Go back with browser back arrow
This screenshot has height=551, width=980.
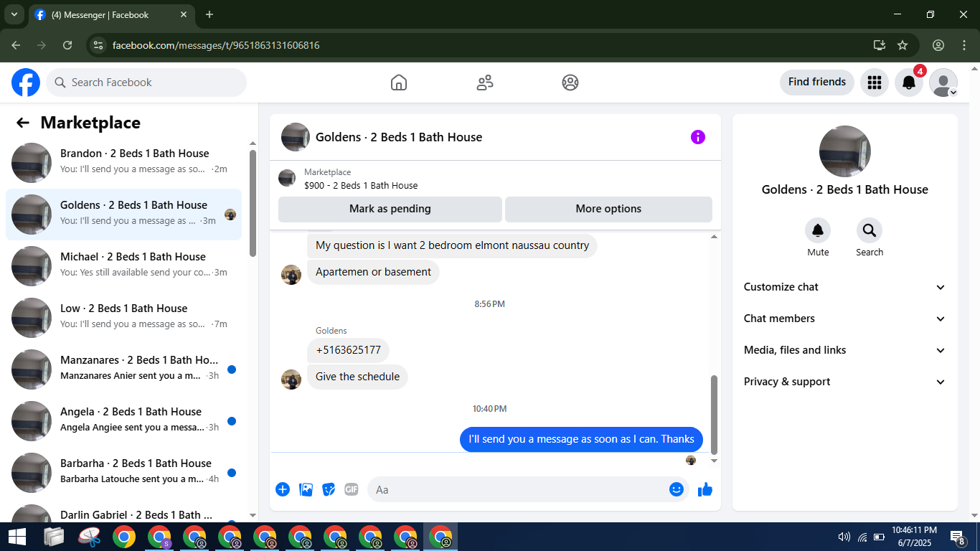tap(16, 45)
